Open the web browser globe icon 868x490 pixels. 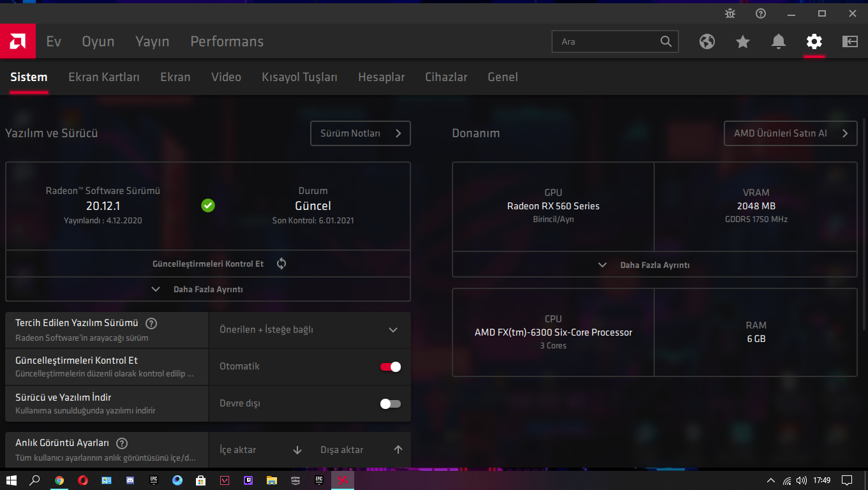(x=707, y=41)
